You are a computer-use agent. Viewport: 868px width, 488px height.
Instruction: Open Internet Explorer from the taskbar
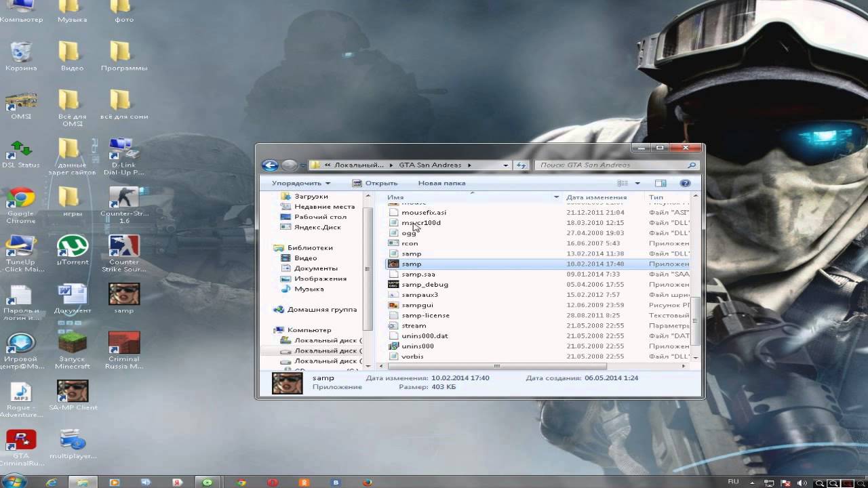pos(52,483)
